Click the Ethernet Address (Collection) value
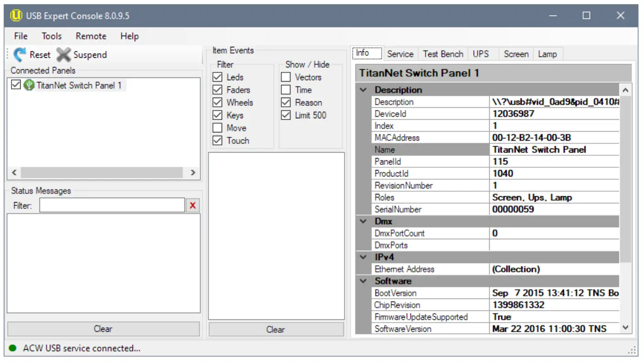644x363 pixels. [x=516, y=269]
